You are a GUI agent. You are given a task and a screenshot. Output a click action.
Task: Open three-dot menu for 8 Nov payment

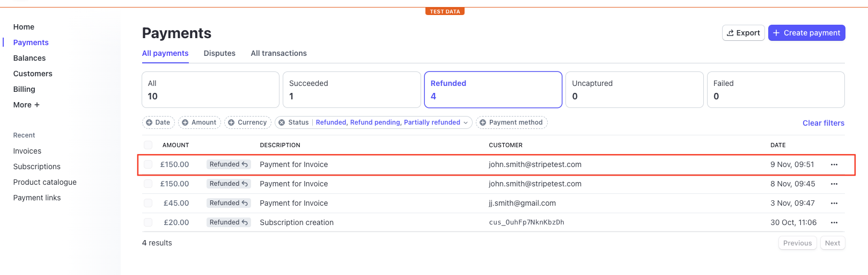834,184
